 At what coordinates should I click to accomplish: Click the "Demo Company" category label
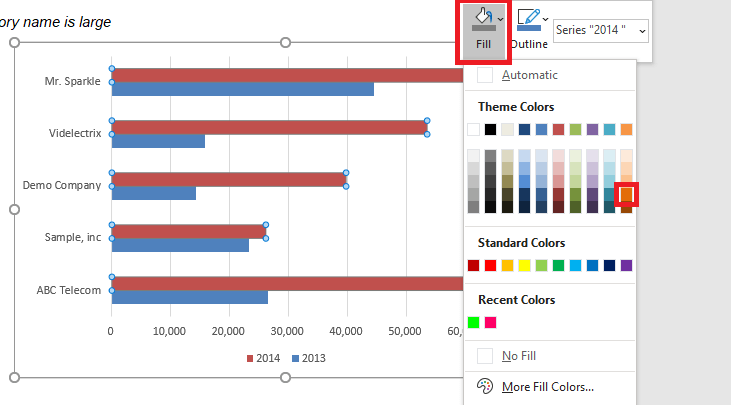point(62,185)
